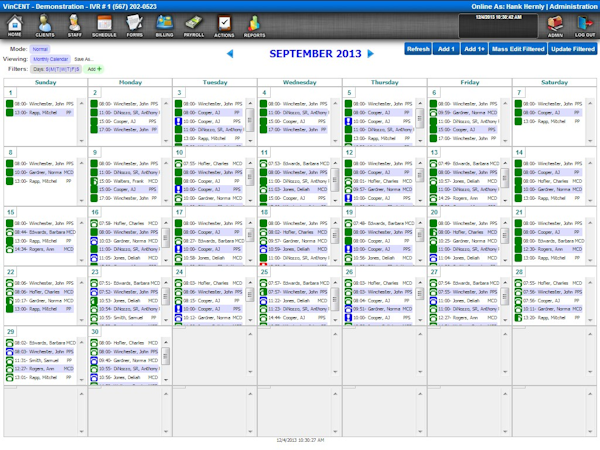600x450 pixels.
Task: Click Update Filtered button
Action: pos(573,49)
